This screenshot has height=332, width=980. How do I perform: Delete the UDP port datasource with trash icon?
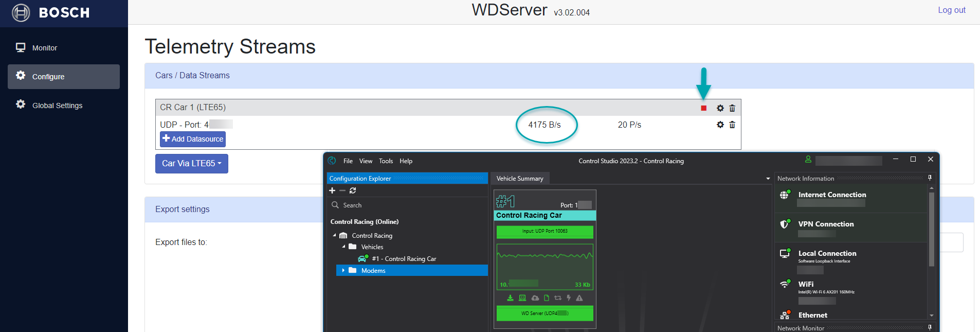(732, 125)
